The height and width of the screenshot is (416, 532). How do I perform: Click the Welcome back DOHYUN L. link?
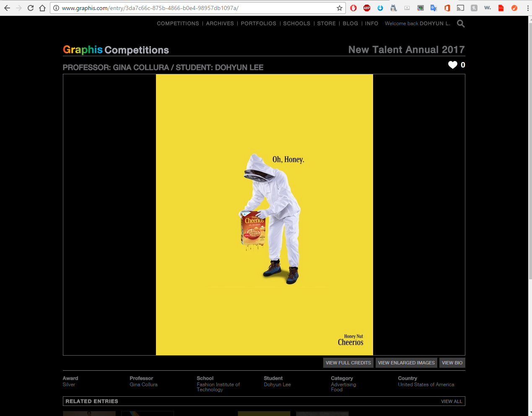tap(418, 23)
